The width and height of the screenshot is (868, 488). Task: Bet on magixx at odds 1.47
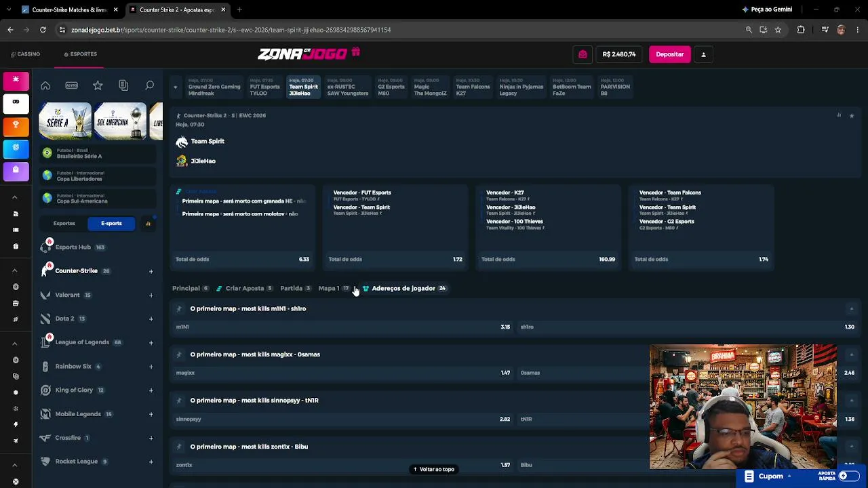[x=343, y=373]
